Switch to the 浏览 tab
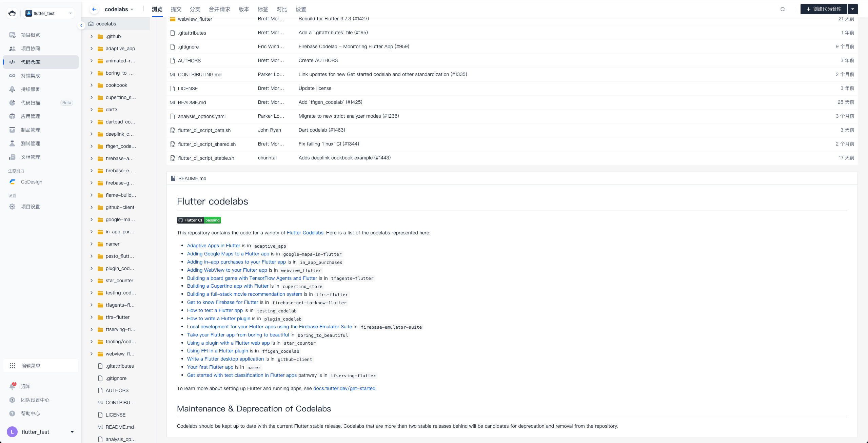Screen dimensions: 868x443 click(157, 9)
